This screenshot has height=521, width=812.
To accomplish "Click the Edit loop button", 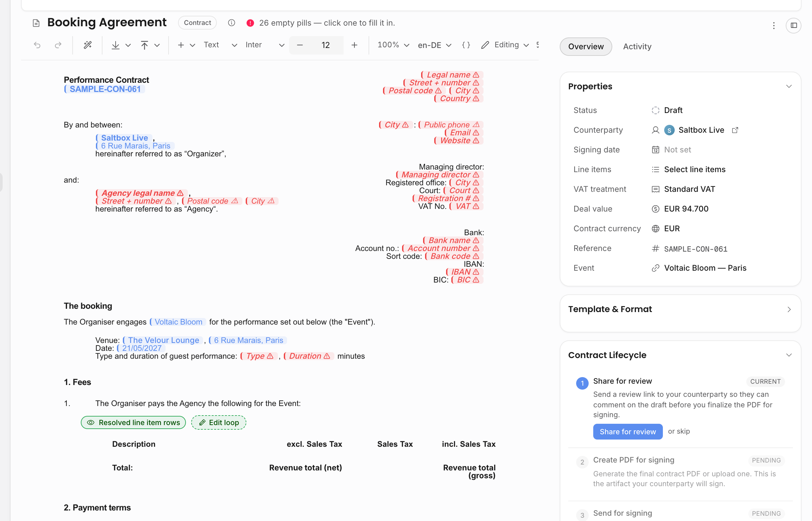I will click(x=218, y=422).
